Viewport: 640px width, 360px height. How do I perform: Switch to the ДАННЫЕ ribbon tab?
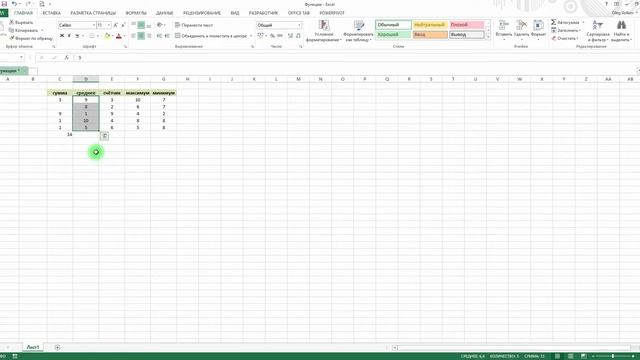164,13
